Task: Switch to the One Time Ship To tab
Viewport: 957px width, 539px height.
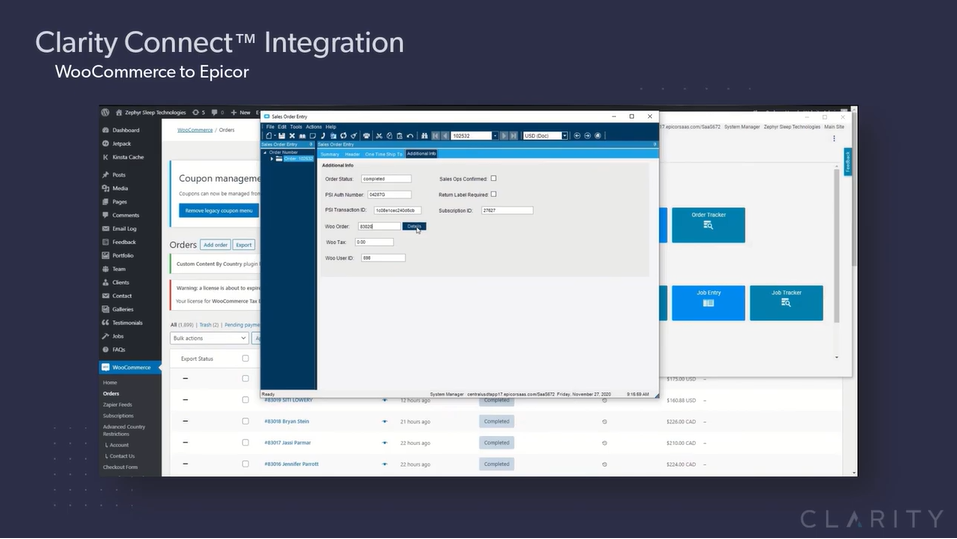Action: tap(383, 154)
